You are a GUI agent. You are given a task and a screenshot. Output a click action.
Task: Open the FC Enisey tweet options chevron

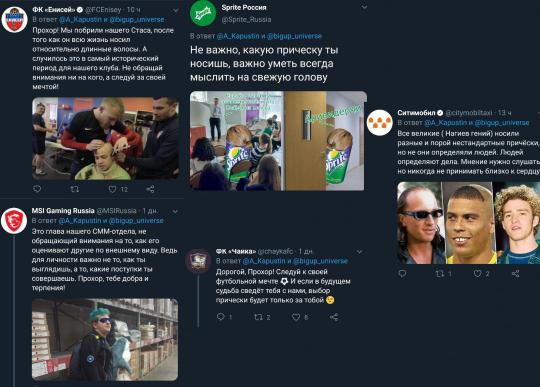click(176, 10)
